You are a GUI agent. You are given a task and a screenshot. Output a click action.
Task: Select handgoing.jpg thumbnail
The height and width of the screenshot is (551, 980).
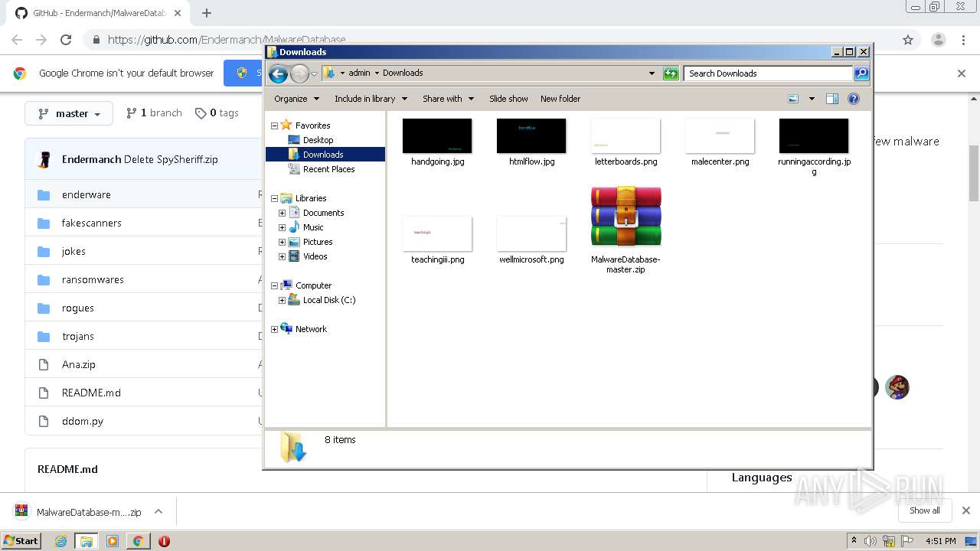(437, 135)
